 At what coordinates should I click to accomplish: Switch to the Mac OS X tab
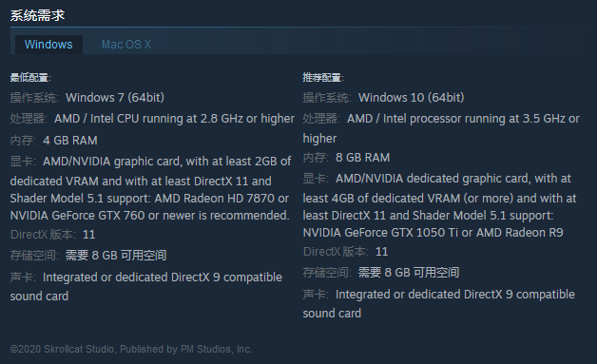point(126,45)
